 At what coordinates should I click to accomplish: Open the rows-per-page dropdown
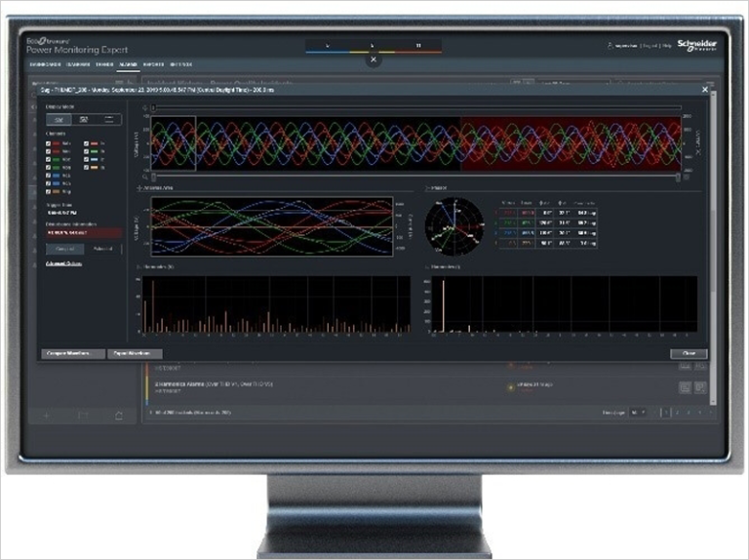point(638,413)
